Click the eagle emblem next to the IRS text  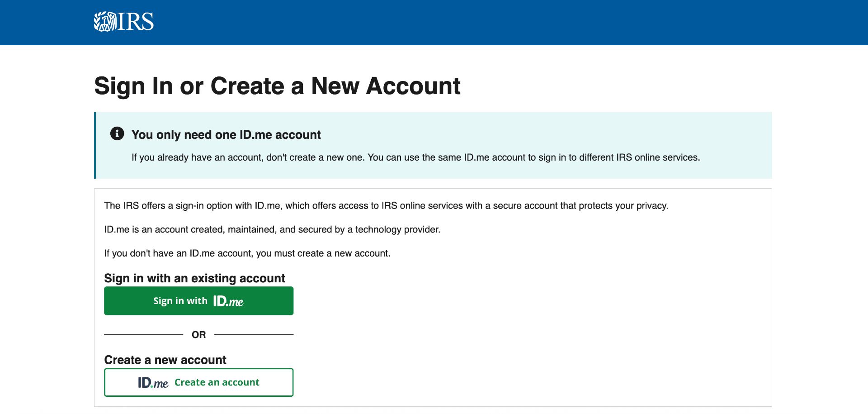click(x=104, y=22)
